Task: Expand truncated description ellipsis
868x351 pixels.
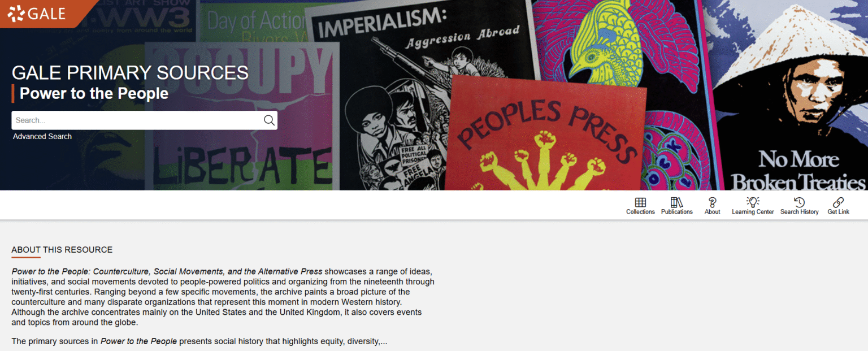Action: click(x=383, y=342)
